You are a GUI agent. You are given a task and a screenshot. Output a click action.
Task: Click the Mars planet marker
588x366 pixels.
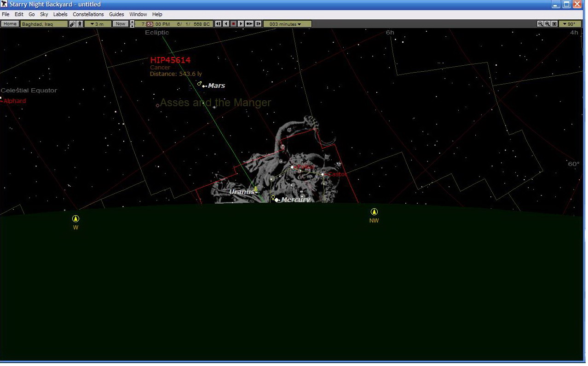pos(203,86)
